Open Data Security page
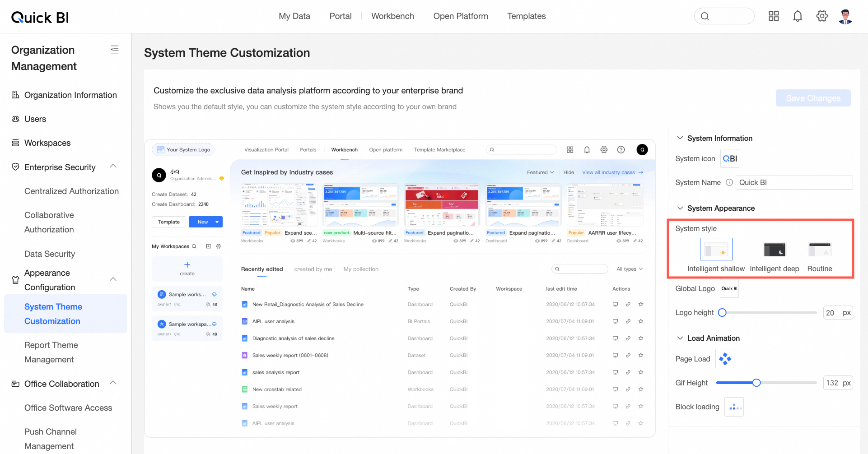 (50, 254)
